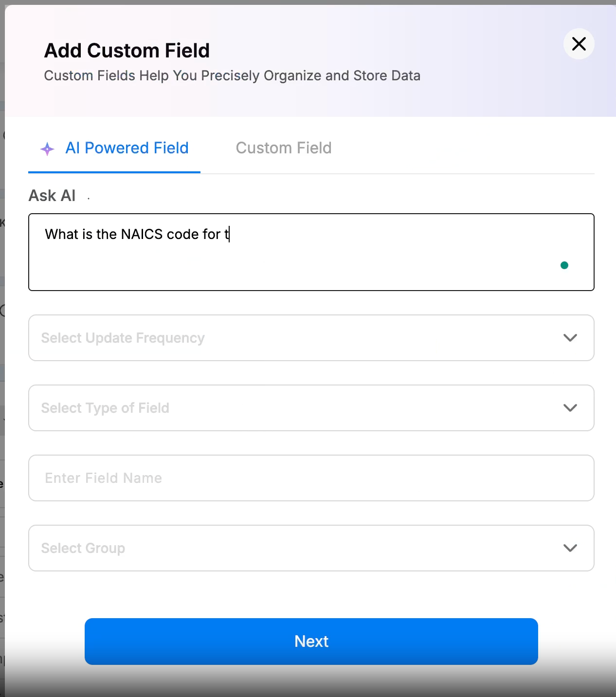Switch to the Custom Field tab

tap(284, 148)
